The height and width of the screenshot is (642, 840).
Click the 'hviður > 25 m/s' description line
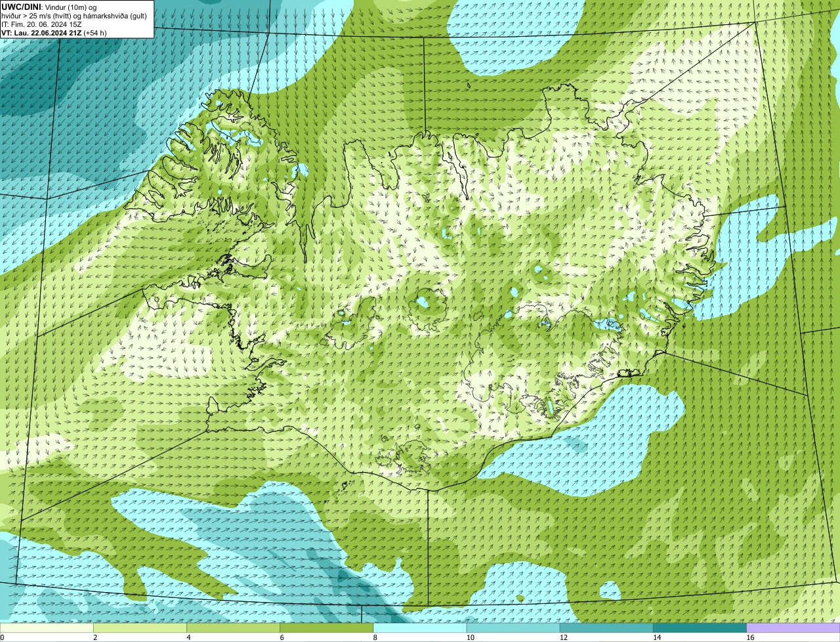[x=74, y=15]
